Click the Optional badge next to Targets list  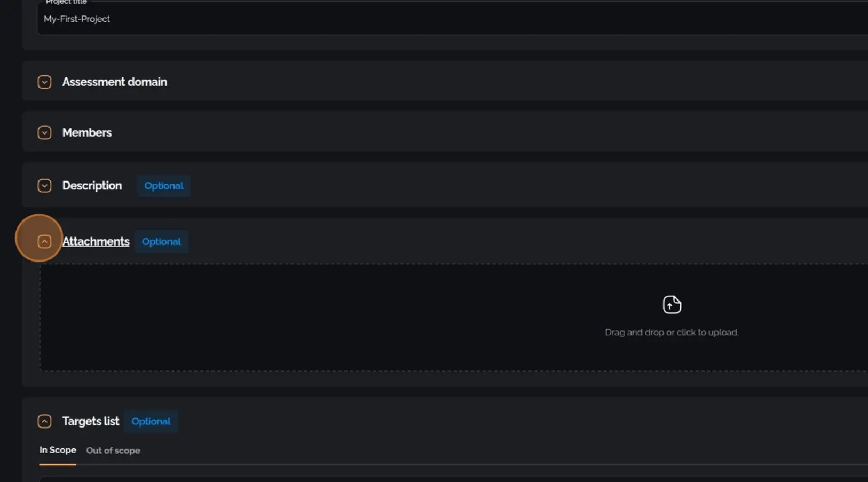(x=151, y=421)
